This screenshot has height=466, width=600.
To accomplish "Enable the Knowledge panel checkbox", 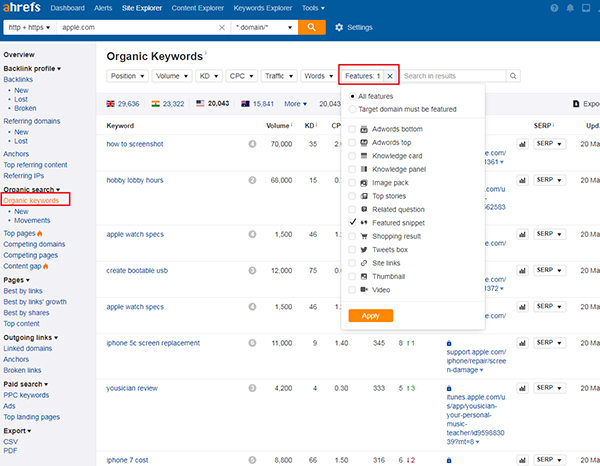I will [352, 169].
